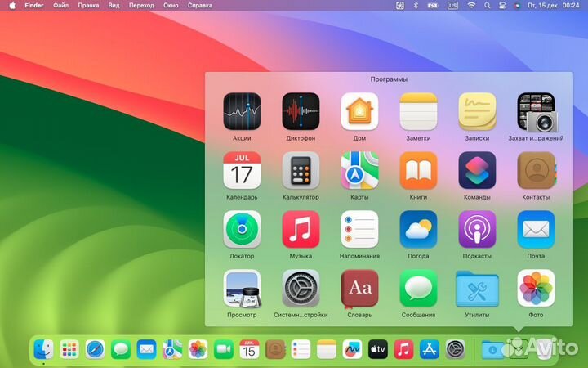Open the Окно menu
This screenshot has width=588, height=368.
tap(171, 5)
